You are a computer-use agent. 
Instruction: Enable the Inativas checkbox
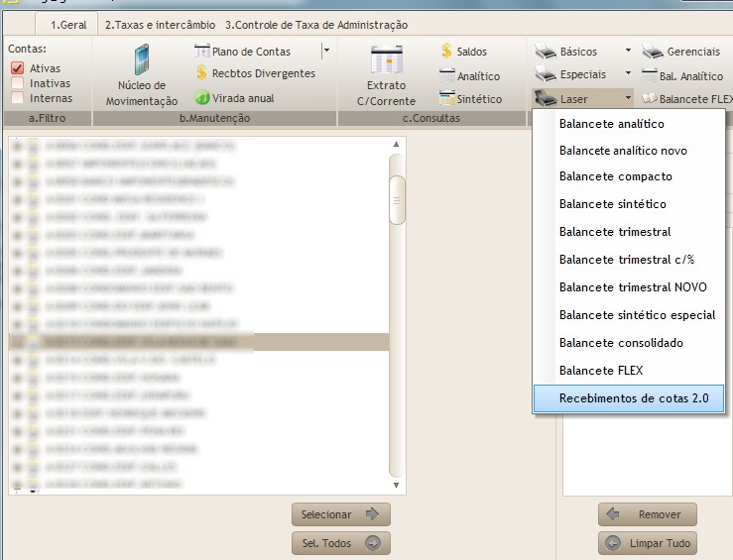pos(17,83)
